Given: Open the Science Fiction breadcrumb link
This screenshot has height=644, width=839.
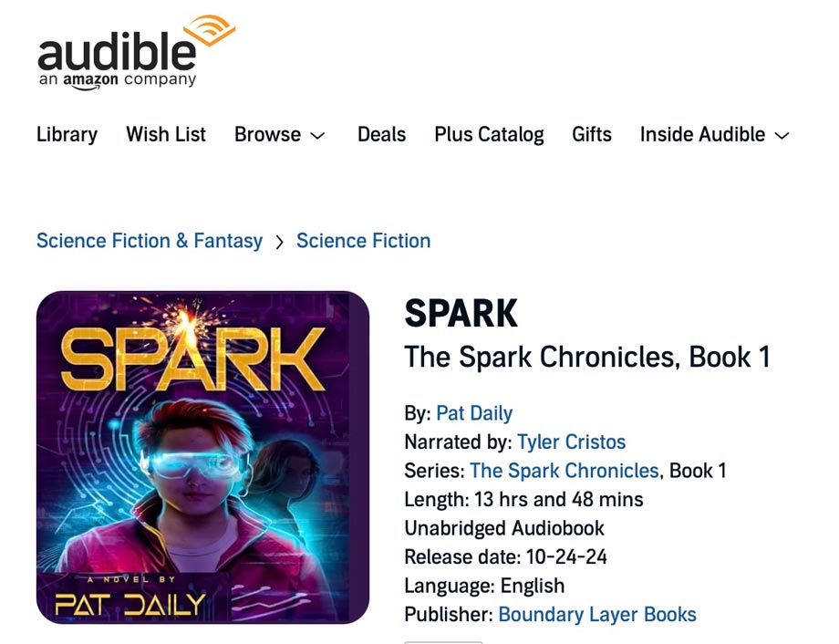Looking at the screenshot, I should pyautogui.click(x=363, y=241).
